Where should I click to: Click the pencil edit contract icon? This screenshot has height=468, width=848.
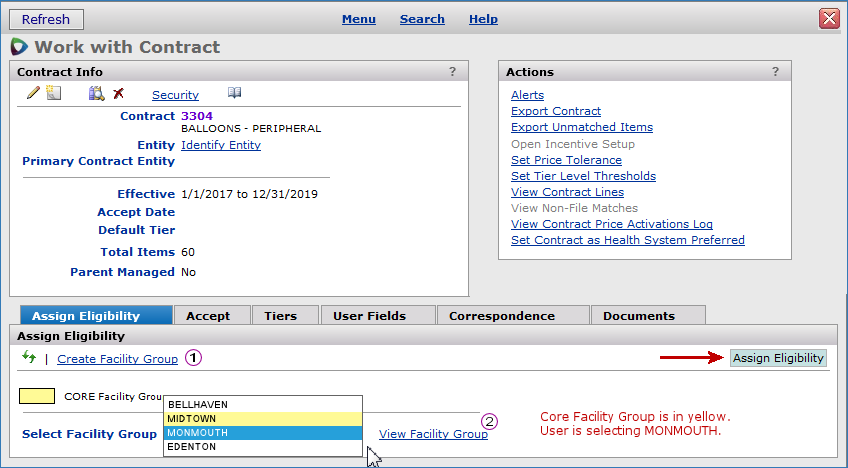tap(33, 94)
